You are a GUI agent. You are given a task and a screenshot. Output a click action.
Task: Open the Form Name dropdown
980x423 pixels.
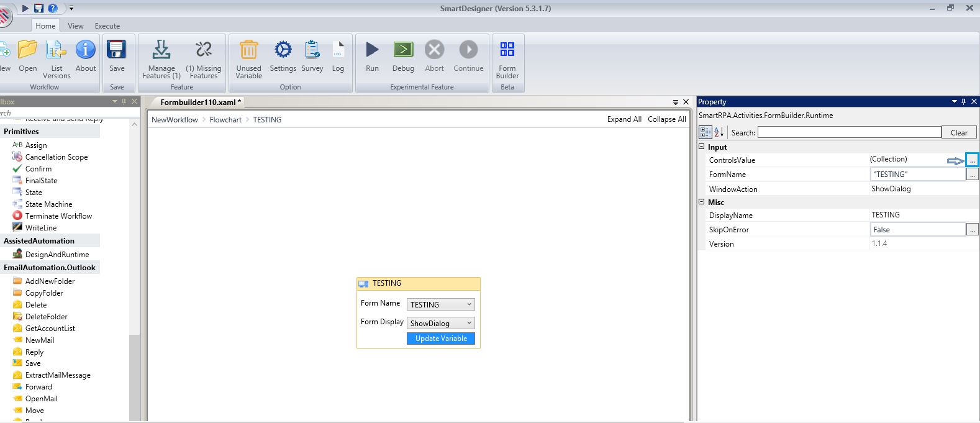(469, 304)
